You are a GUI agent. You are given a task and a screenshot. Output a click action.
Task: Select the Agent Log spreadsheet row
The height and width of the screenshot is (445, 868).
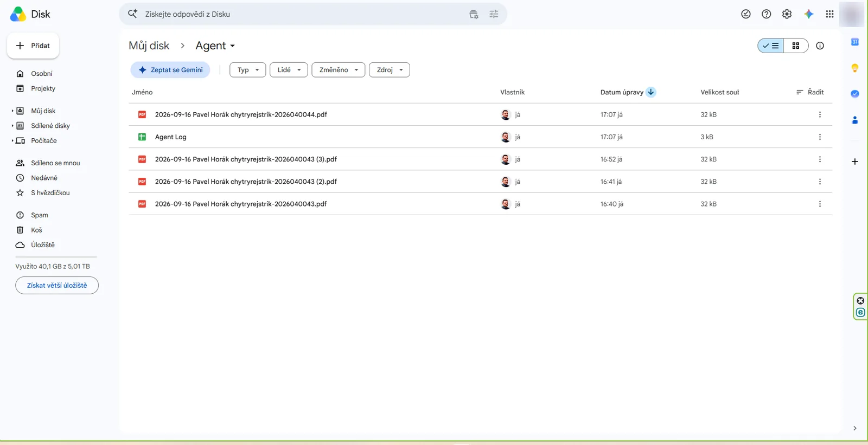[x=480, y=137]
